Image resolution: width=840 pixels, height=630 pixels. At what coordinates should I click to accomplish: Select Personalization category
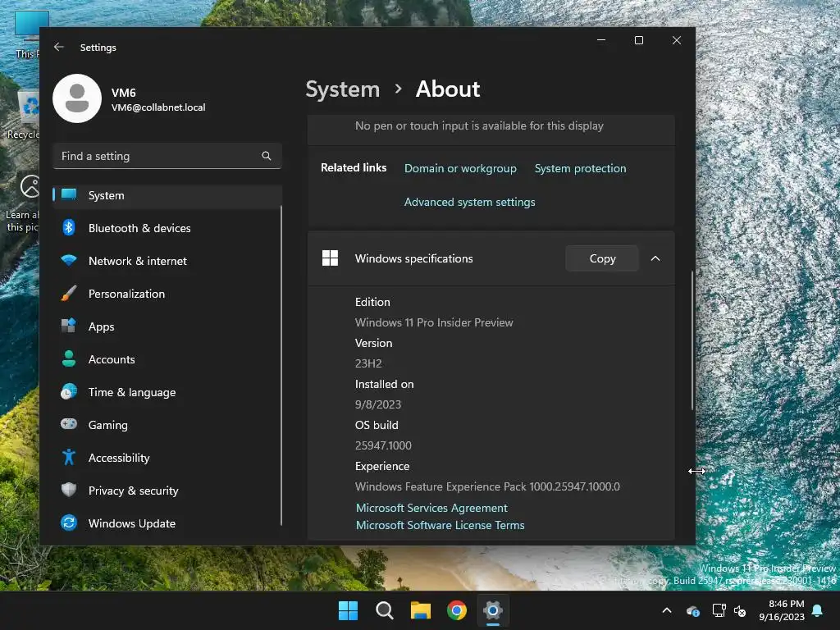pos(167,294)
